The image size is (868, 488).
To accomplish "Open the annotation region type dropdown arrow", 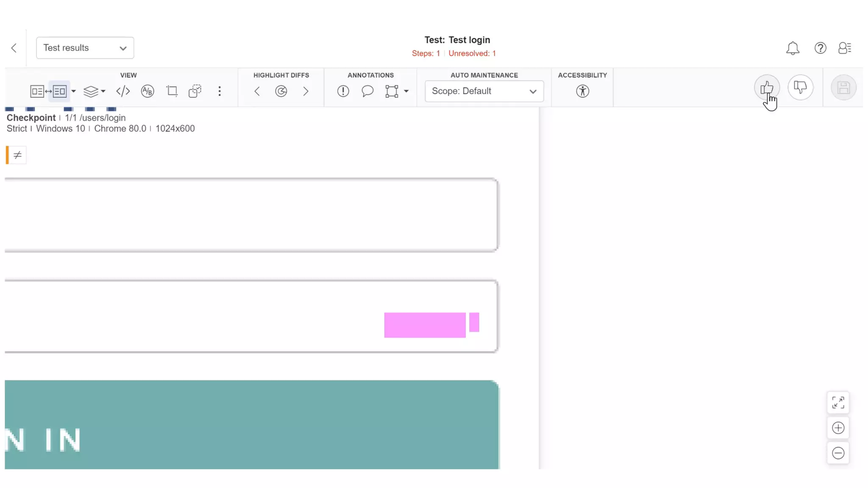I will [x=406, y=91].
